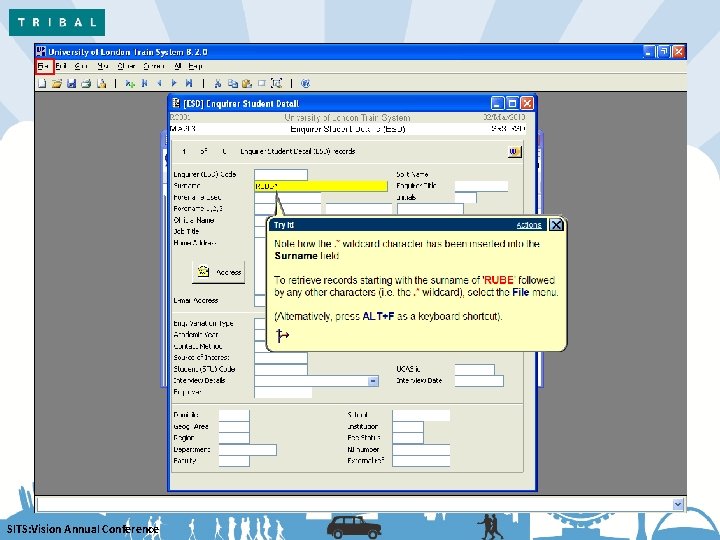720x540 pixels.
Task: Click the retrieve arrow with green plus icon
Action: (130, 83)
